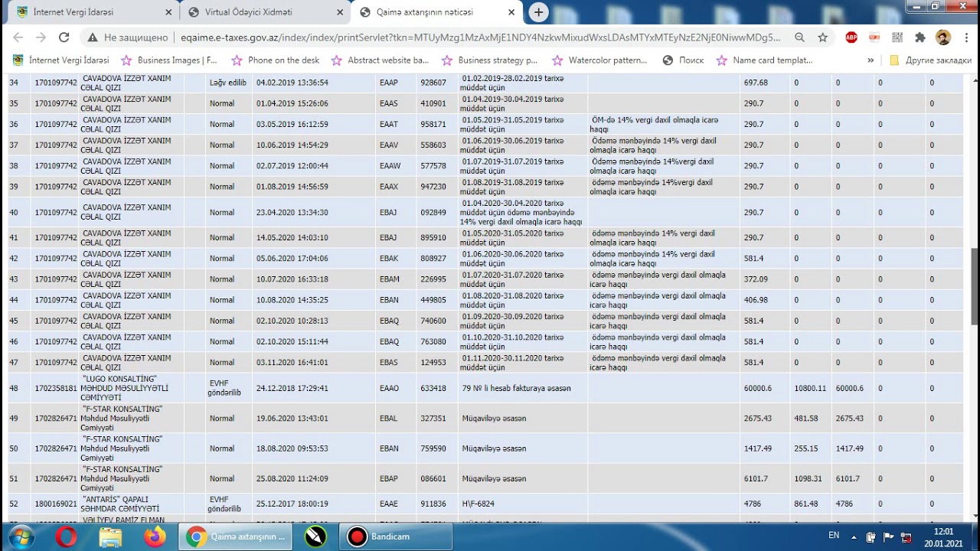Reload the page with the refresh icon
The width and height of the screenshot is (980, 551).
[64, 37]
